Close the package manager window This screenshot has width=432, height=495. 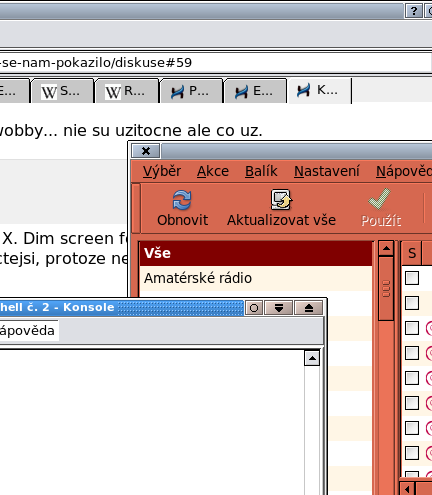click(146, 151)
